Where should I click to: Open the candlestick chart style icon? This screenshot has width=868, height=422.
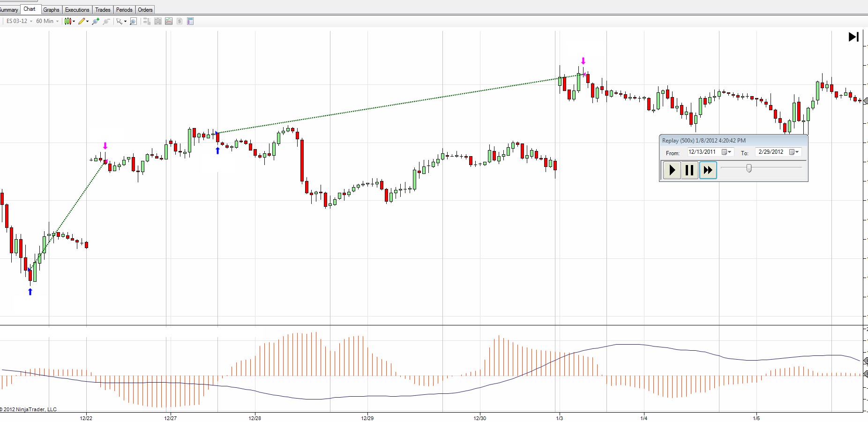click(69, 21)
